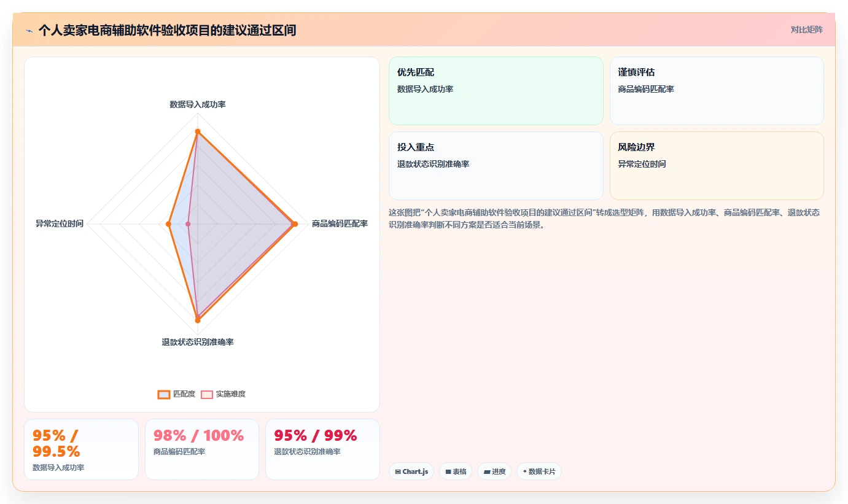Click 商品编码匹配率 text in 谨慎评估 card
The width and height of the screenshot is (848, 504).
(x=646, y=89)
